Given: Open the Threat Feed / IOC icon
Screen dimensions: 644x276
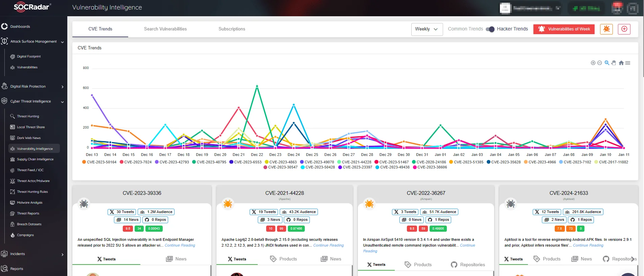Looking at the screenshot, I should (13, 170).
